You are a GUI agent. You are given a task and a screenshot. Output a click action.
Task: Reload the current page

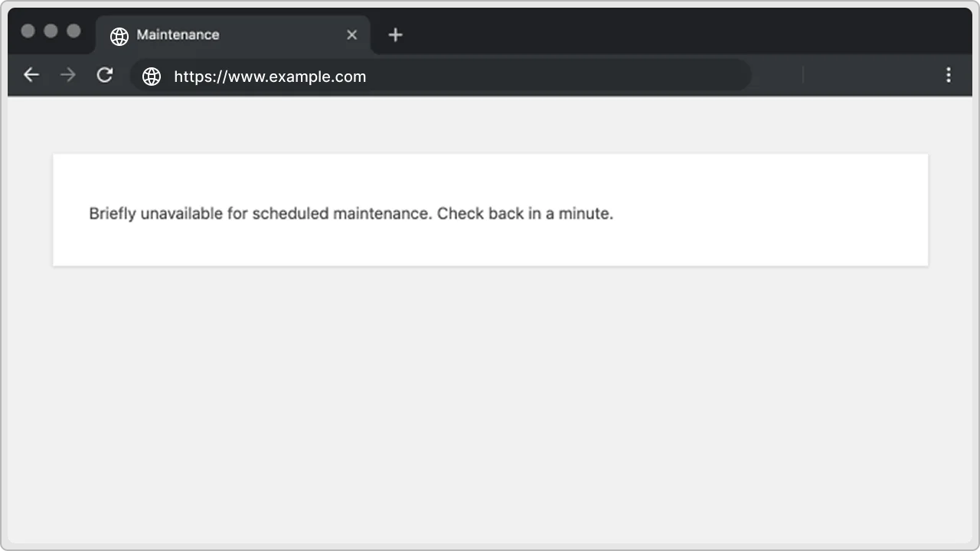point(105,75)
